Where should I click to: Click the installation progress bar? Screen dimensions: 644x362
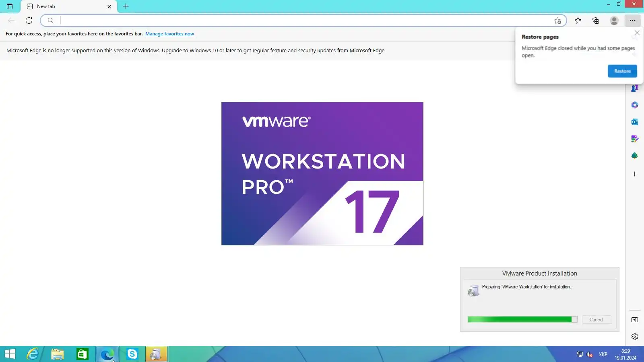click(x=522, y=319)
